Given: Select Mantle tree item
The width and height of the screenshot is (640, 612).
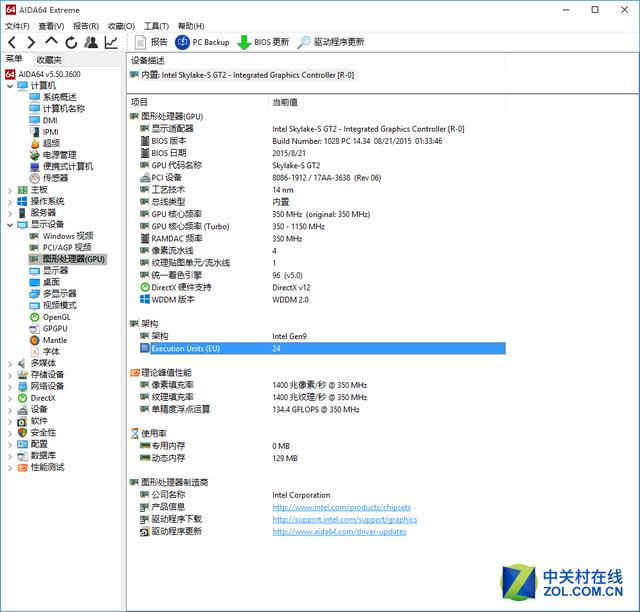Looking at the screenshot, I should 48,340.
